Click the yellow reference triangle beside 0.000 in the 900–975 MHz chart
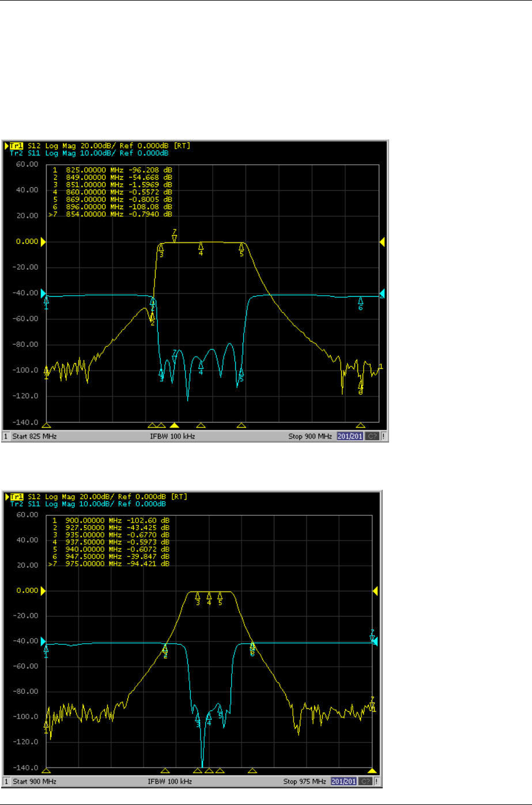The image size is (532, 805). tap(43, 591)
